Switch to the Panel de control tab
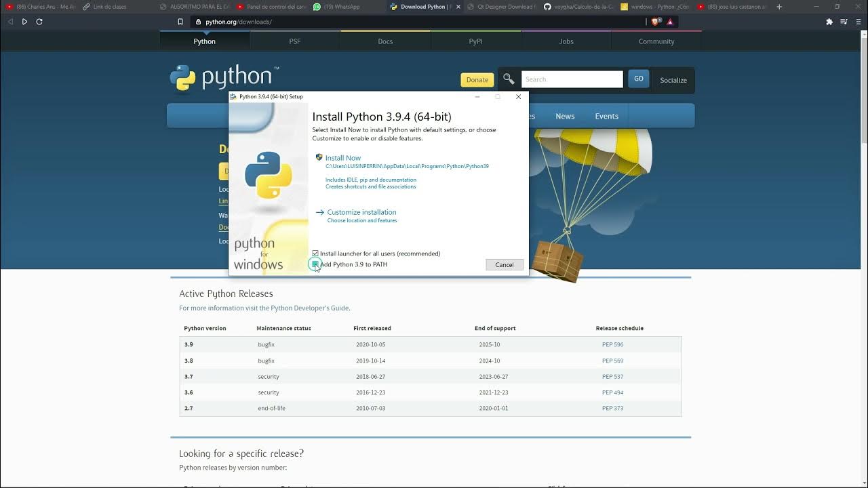The width and height of the screenshot is (868, 488). (x=271, y=7)
